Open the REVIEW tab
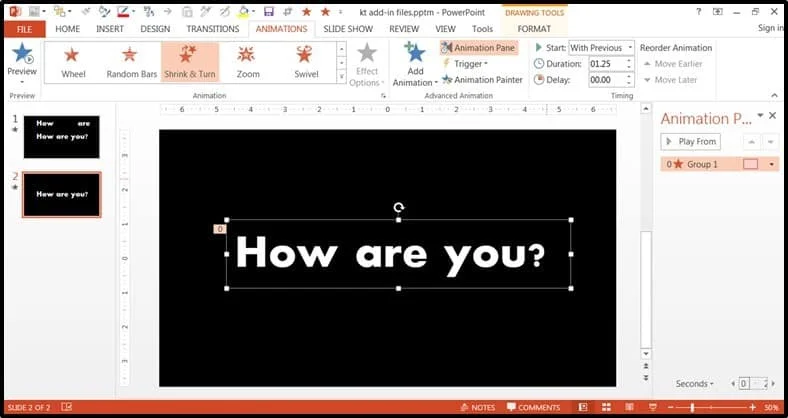This screenshot has width=788, height=418. coord(404,29)
